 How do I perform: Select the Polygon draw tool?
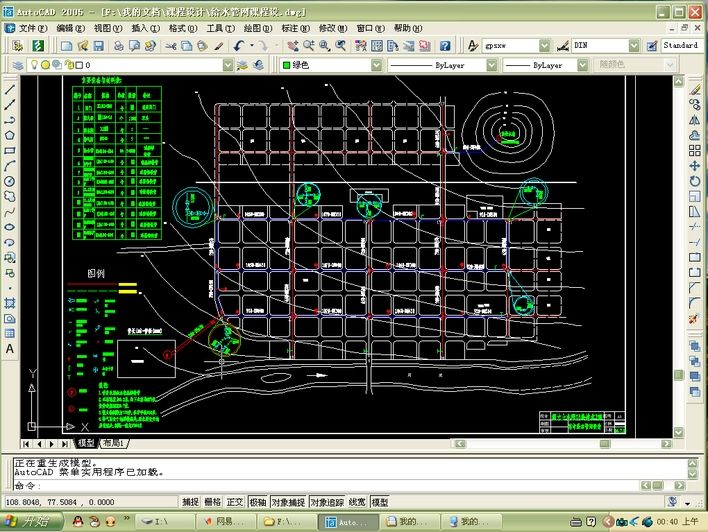(9, 135)
